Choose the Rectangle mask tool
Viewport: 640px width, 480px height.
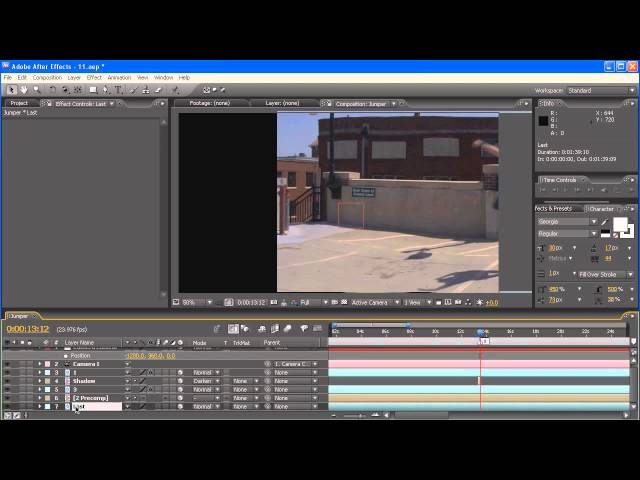click(x=92, y=90)
